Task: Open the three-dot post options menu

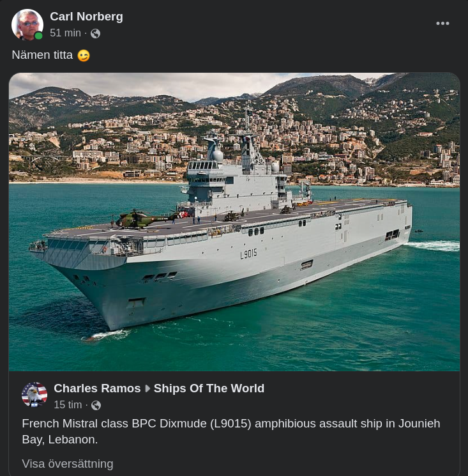Action: 442,24
